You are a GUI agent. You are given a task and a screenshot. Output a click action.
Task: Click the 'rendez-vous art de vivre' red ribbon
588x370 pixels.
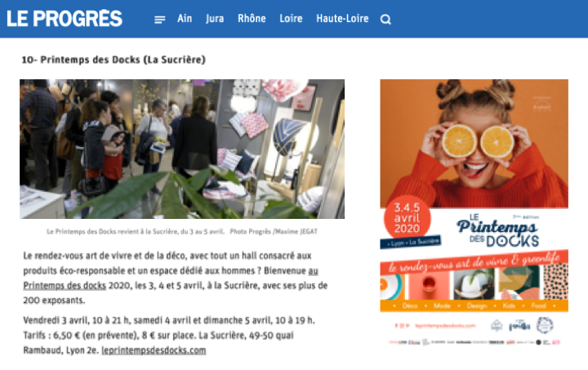pos(474,261)
